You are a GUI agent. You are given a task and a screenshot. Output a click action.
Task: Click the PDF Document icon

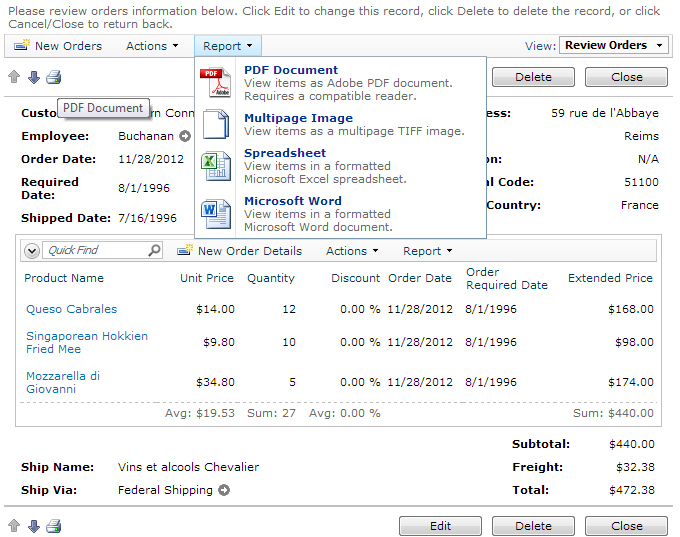coord(216,82)
